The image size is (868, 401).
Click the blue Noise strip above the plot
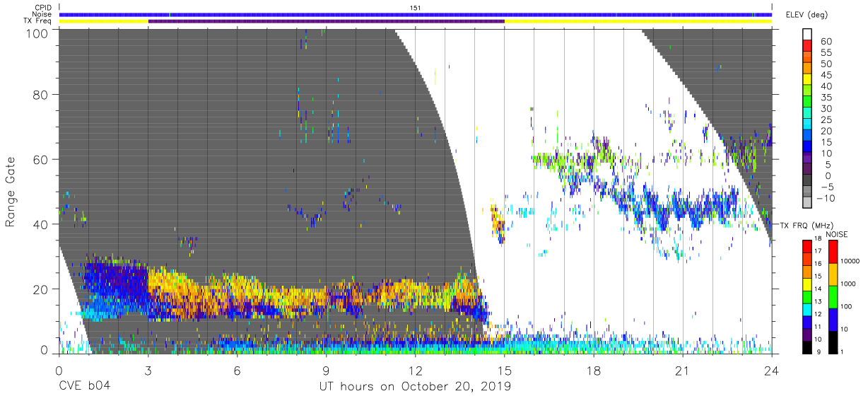tap(416, 14)
